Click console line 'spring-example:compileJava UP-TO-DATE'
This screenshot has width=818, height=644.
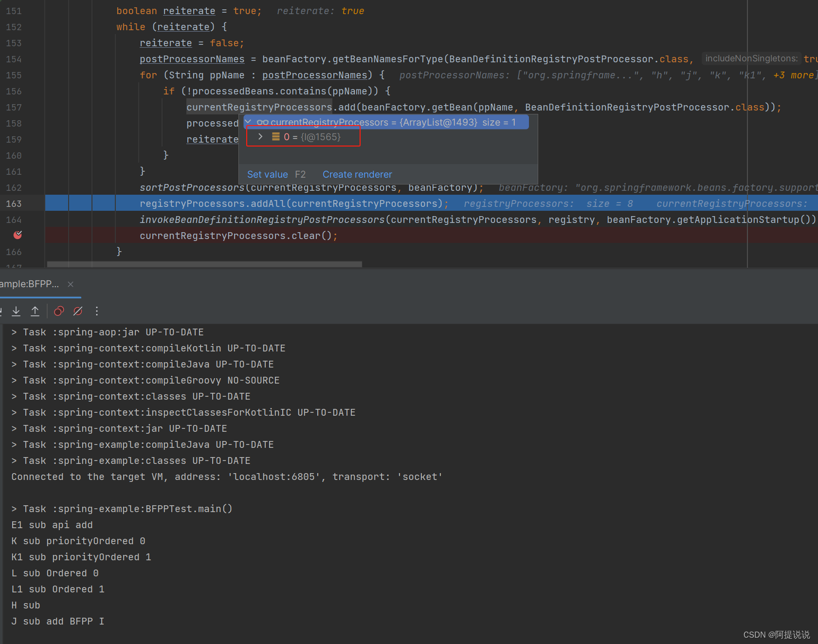[x=143, y=444]
